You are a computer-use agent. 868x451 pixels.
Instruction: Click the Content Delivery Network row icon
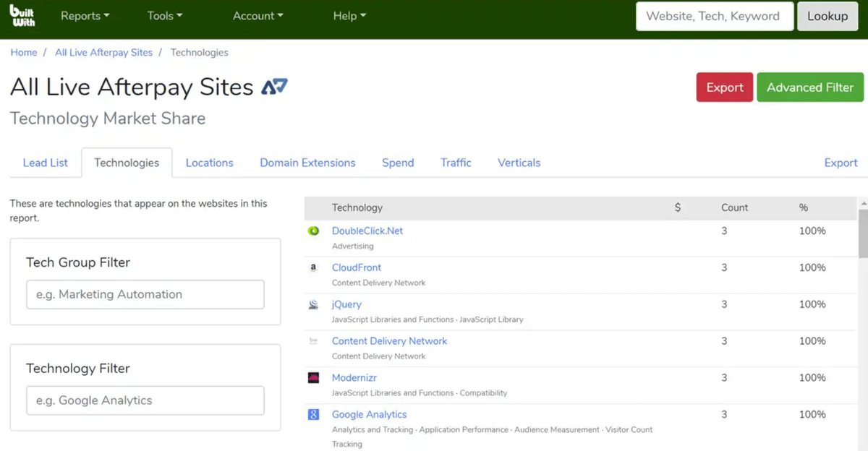[313, 341]
